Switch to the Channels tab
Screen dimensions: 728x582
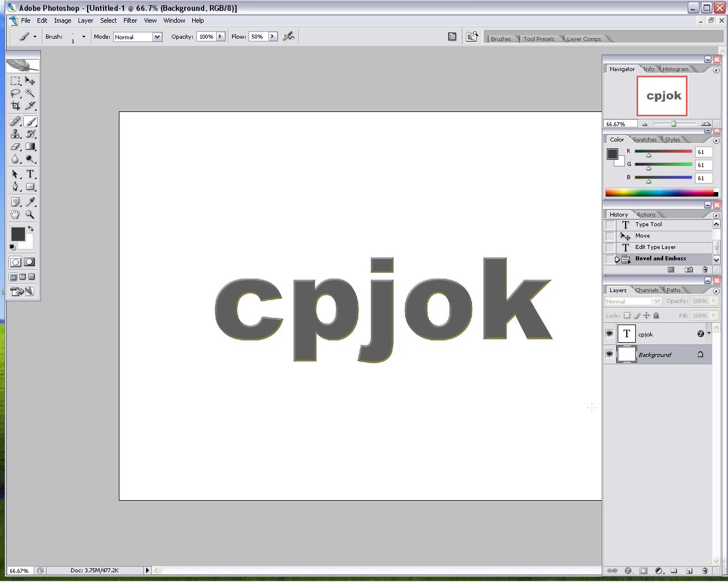tap(647, 290)
